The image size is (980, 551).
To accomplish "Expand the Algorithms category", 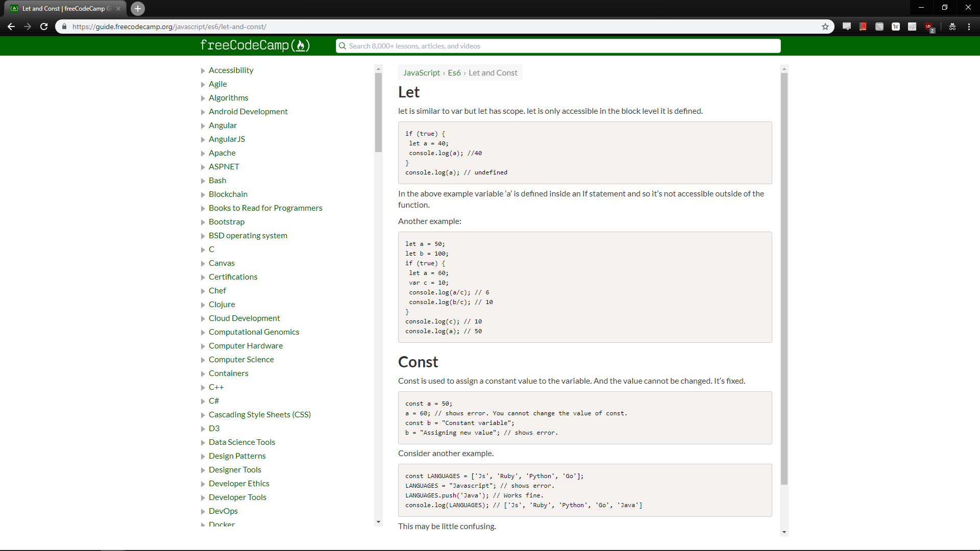I will (228, 97).
